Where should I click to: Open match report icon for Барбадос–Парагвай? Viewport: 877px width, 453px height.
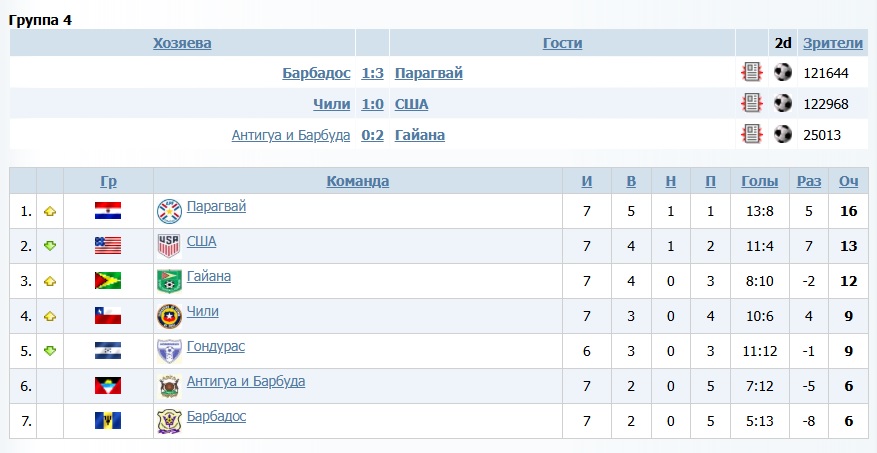751,72
